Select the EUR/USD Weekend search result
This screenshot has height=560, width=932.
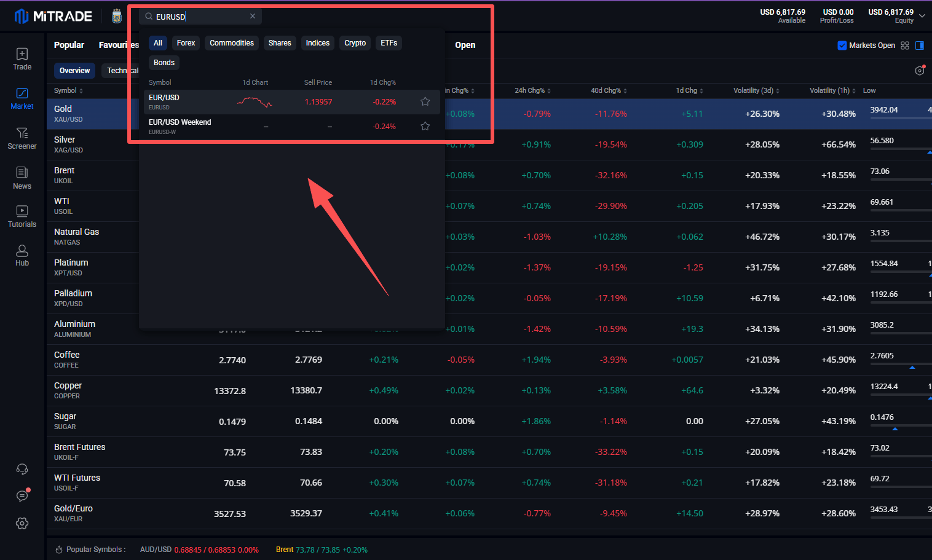(x=292, y=127)
